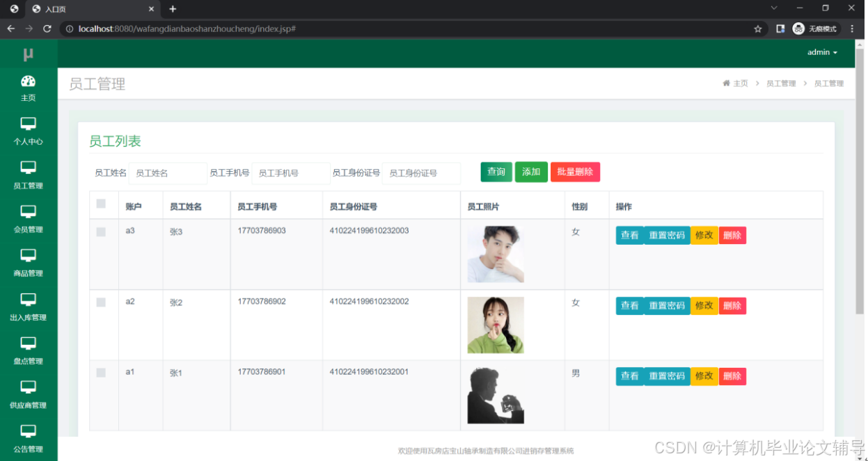Click the μ logo at top of sidebar
Viewport: 868px width, 461px height.
click(28, 54)
